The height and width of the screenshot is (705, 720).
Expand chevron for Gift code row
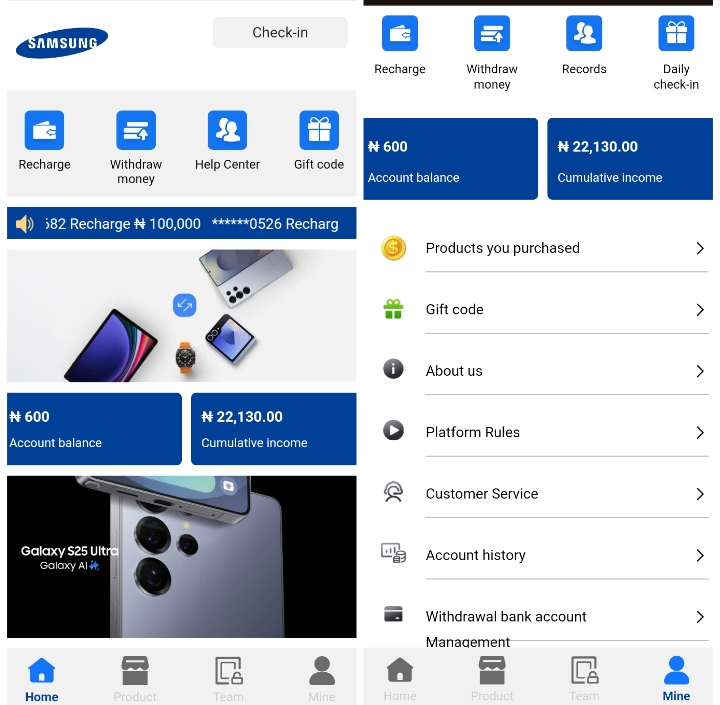coord(700,310)
